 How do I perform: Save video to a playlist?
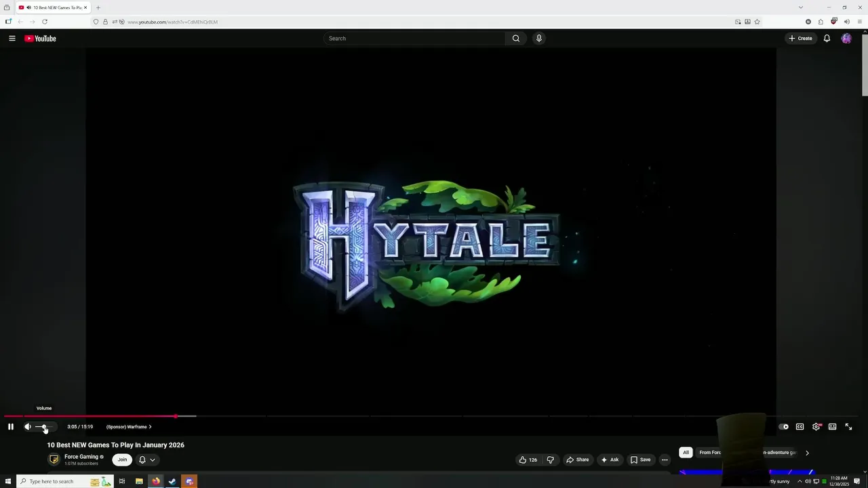[x=640, y=460]
